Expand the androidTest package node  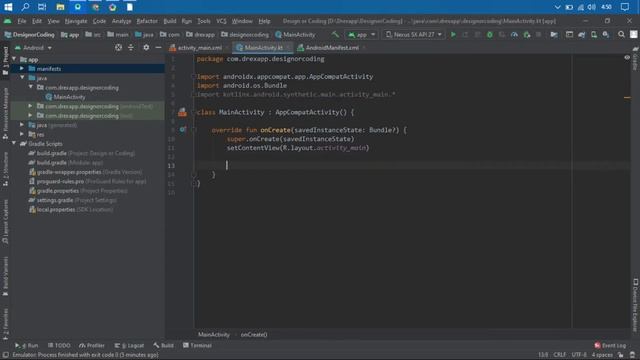(x=31, y=106)
